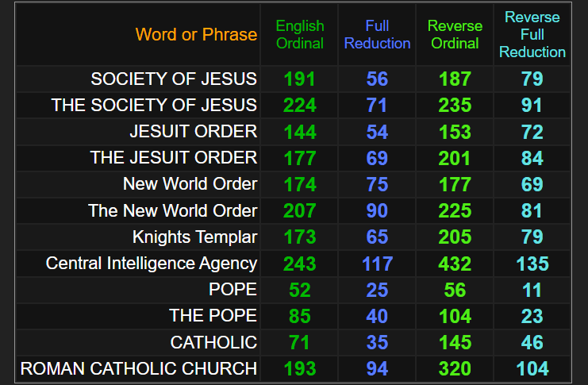Image resolution: width=588 pixels, height=385 pixels.
Task: Select the Reverse Full Reduction column header
Action: pyautogui.click(x=532, y=35)
